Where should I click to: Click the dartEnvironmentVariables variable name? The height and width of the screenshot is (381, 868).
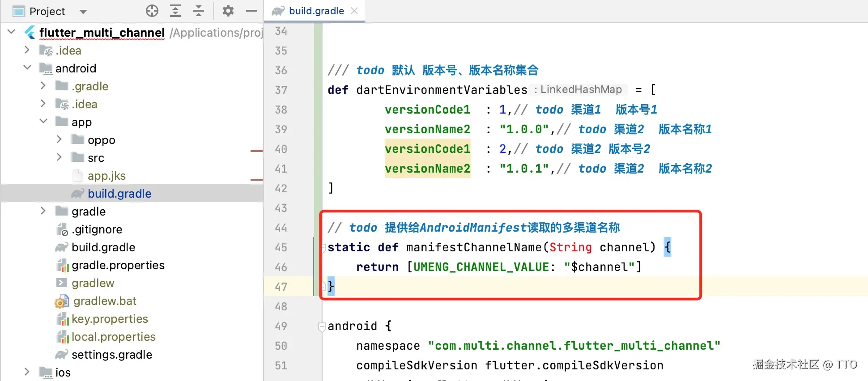click(x=442, y=90)
